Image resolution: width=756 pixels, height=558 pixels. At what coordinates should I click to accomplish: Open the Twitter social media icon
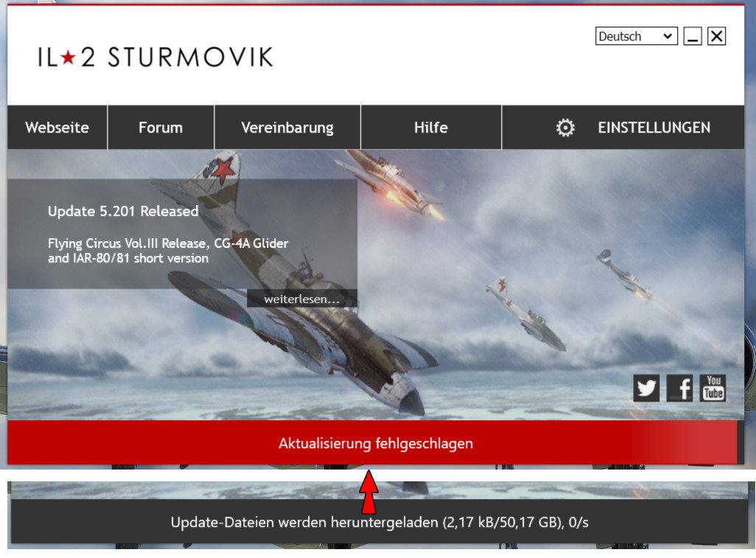646,388
